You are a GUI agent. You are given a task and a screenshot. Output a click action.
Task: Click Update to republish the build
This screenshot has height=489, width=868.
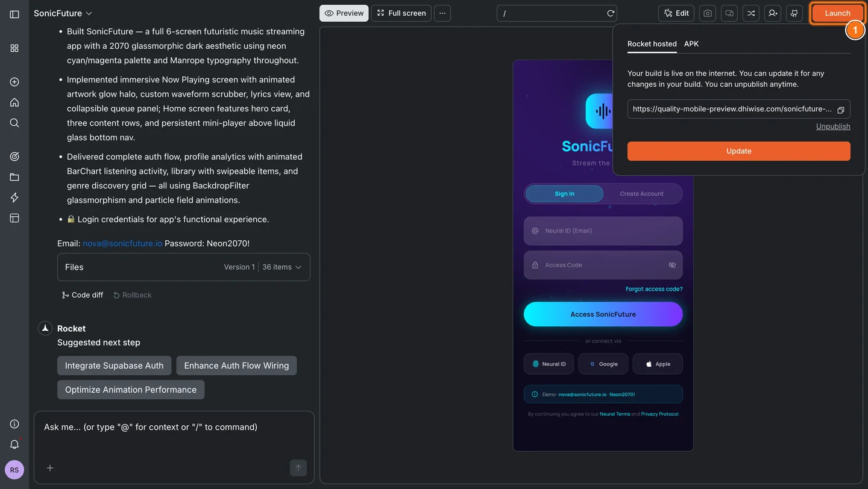[738, 151]
